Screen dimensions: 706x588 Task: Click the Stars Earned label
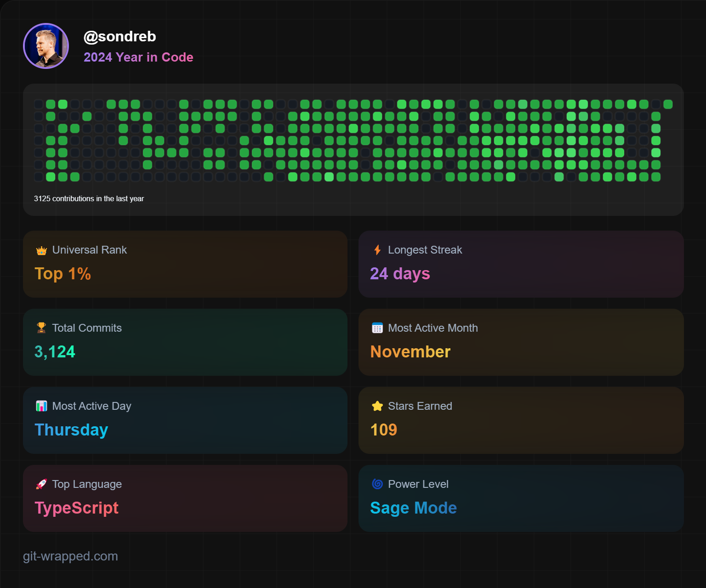pos(420,406)
